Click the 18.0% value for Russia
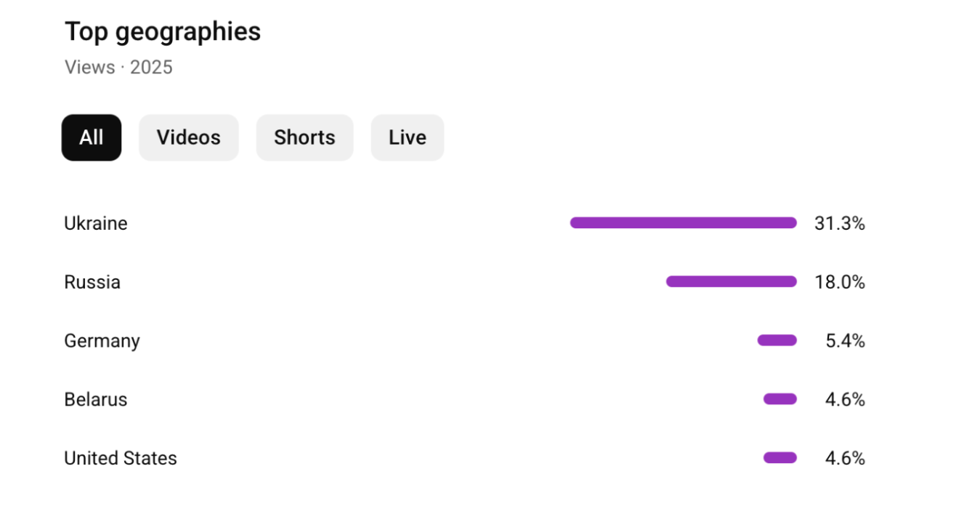 coord(839,283)
